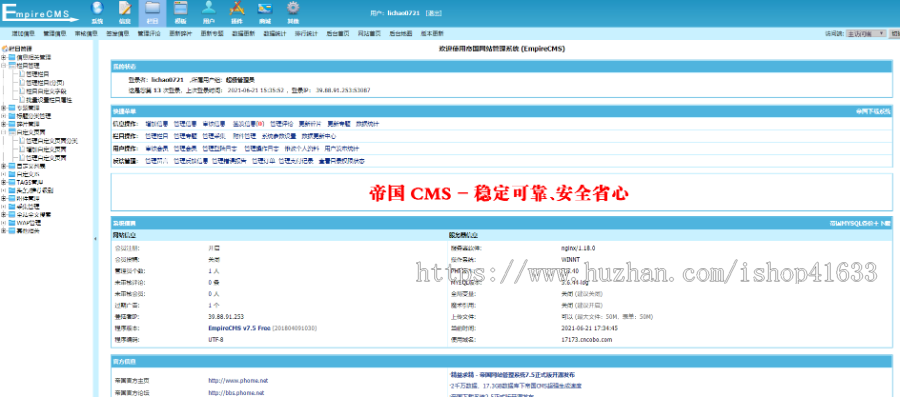Select 网站首页 in the submenu bar

coord(370,34)
